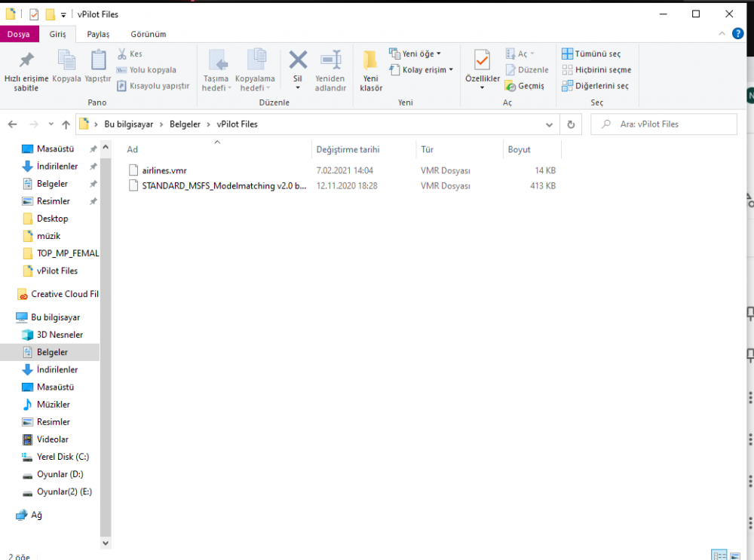Click Tümünü seç to select all
754x560 pixels.
click(592, 54)
